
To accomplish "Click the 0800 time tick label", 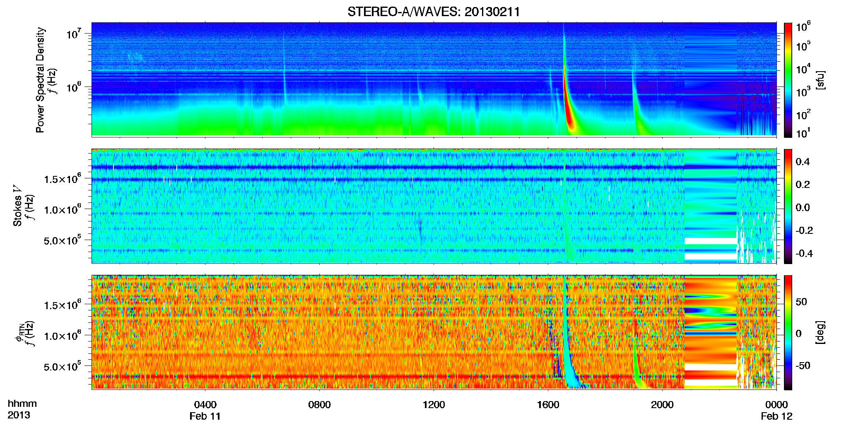I will [319, 405].
